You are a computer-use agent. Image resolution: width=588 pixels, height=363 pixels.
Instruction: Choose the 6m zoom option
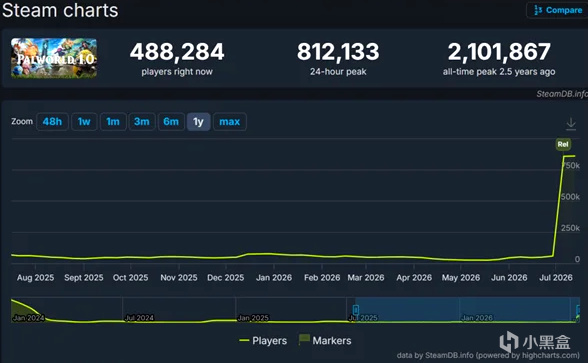171,122
